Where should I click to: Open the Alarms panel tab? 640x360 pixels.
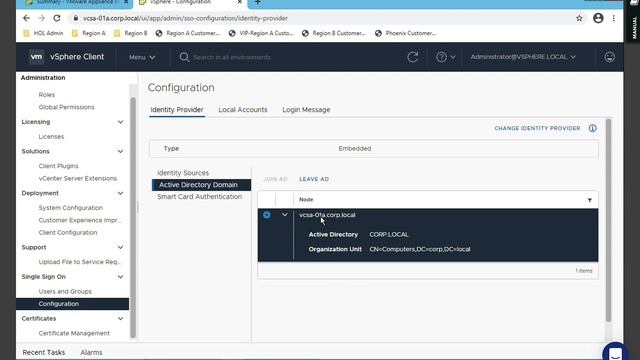[x=91, y=352]
